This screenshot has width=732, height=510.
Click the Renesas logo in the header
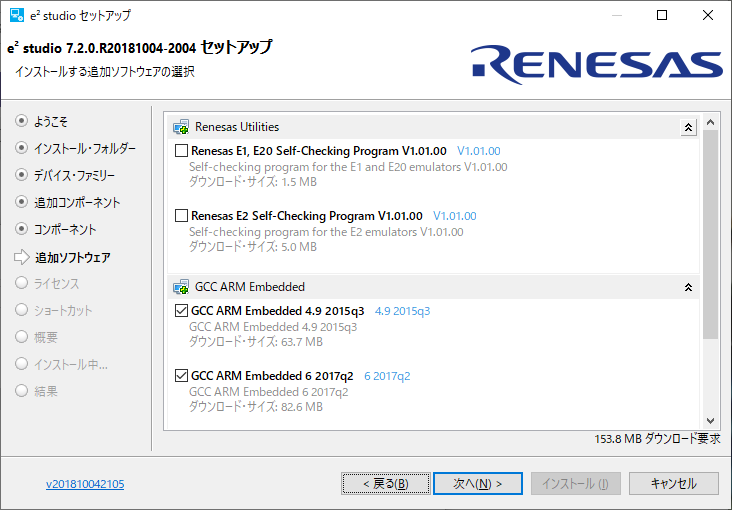click(x=596, y=64)
